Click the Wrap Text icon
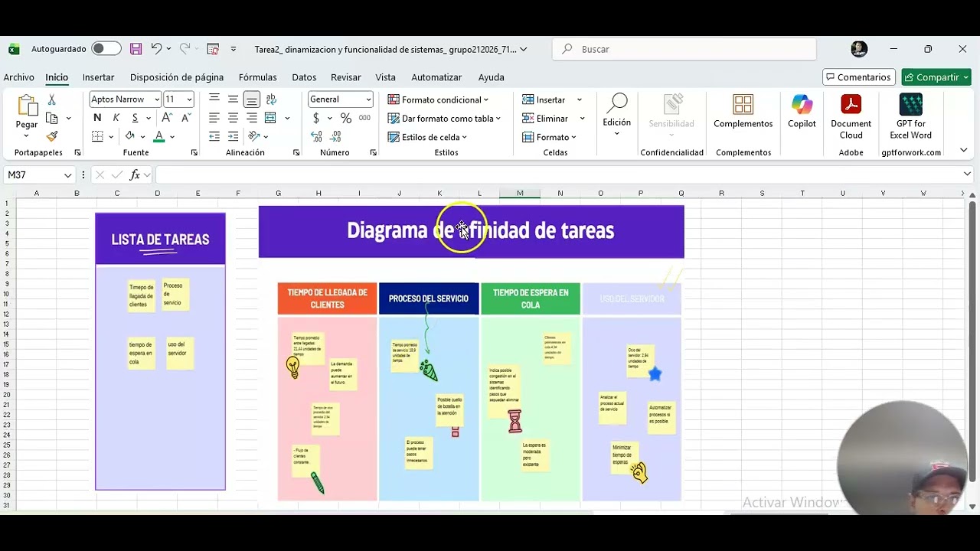 (271, 99)
